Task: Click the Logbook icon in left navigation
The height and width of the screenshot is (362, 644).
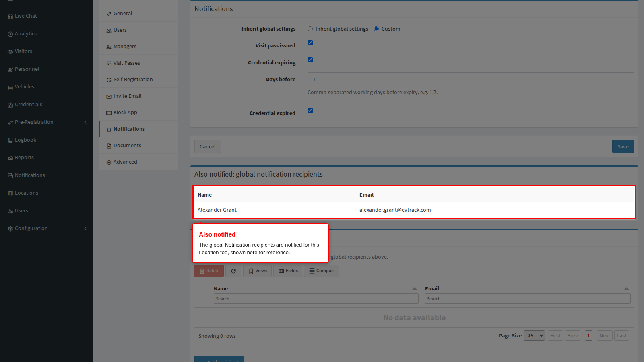Action: pos(10,140)
